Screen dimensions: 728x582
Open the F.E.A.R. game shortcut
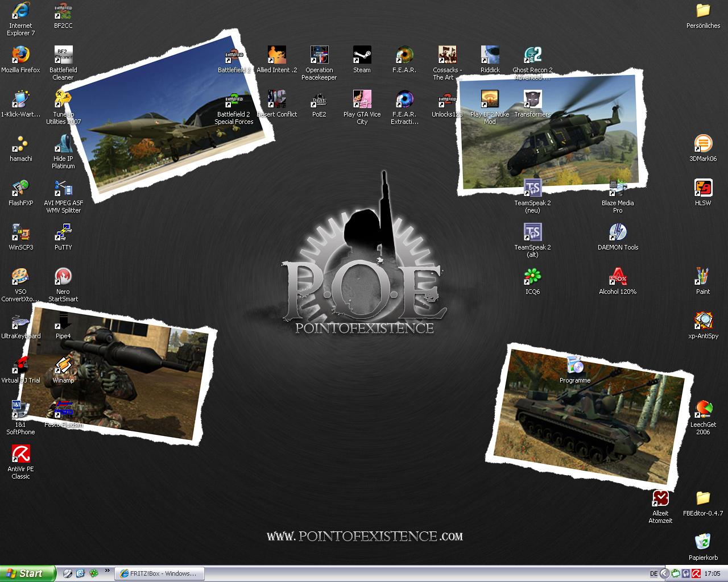[404, 55]
